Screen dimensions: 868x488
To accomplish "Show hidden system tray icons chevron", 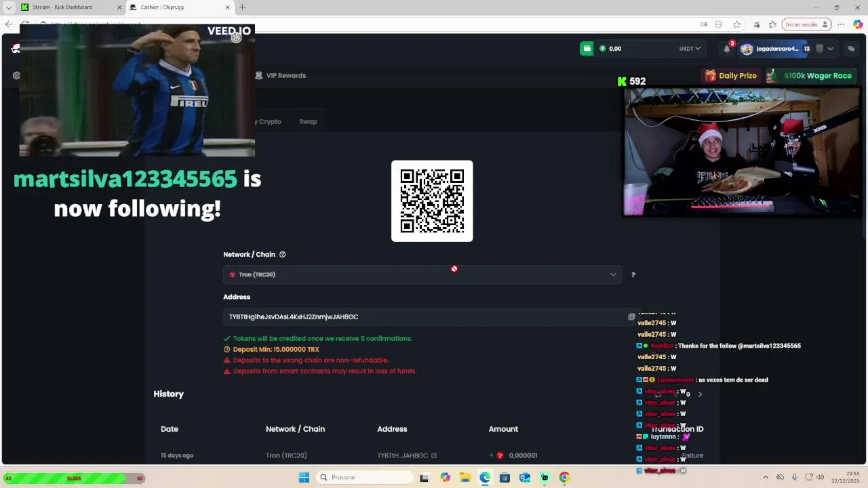I will click(x=766, y=477).
